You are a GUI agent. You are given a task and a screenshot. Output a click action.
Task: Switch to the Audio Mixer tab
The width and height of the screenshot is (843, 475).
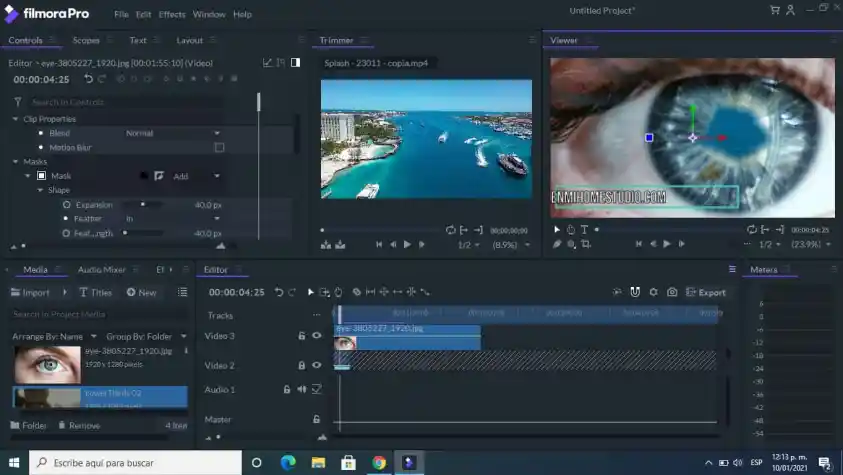pyautogui.click(x=101, y=269)
